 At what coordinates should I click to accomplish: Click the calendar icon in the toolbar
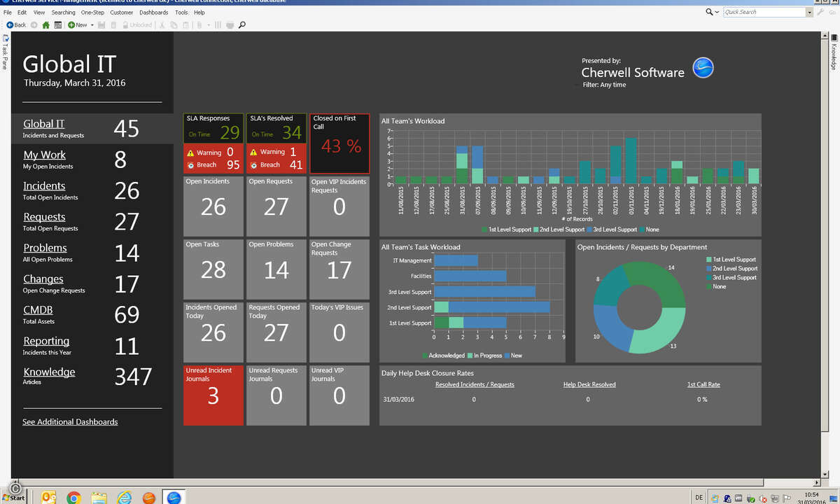(x=58, y=24)
